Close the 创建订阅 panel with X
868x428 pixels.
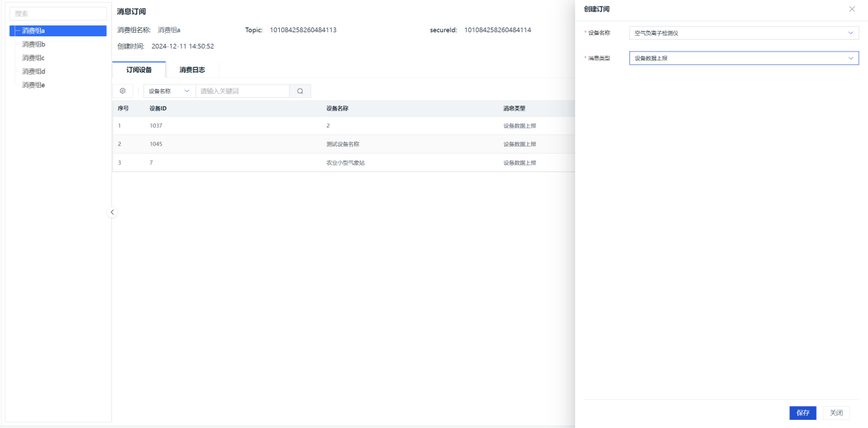852,9
